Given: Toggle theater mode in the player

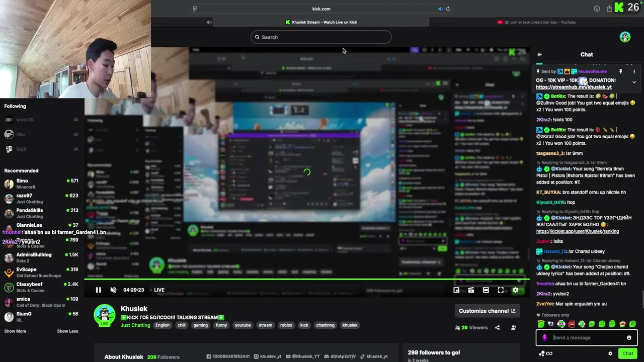Looking at the screenshot, I should pyautogui.click(x=486, y=290).
